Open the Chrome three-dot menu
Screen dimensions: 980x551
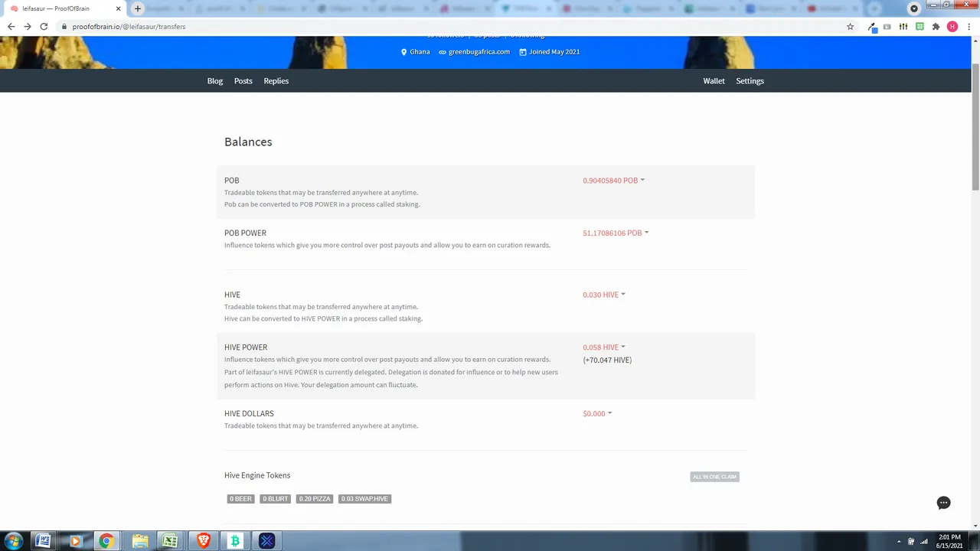pos(969,27)
